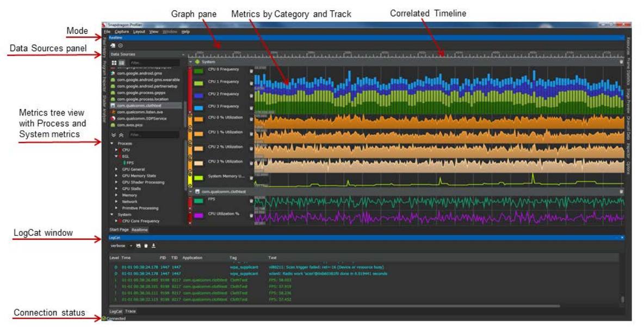Image resolution: width=644 pixels, height=329 pixels.
Task: Click the metrics tree filter field
Action: tap(154, 135)
